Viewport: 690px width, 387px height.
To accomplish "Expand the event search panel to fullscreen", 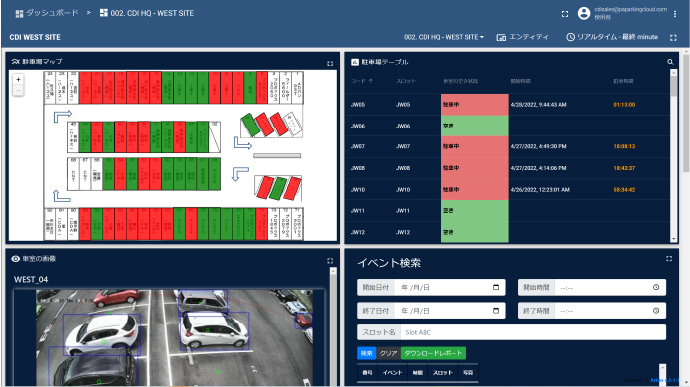I will point(669,259).
